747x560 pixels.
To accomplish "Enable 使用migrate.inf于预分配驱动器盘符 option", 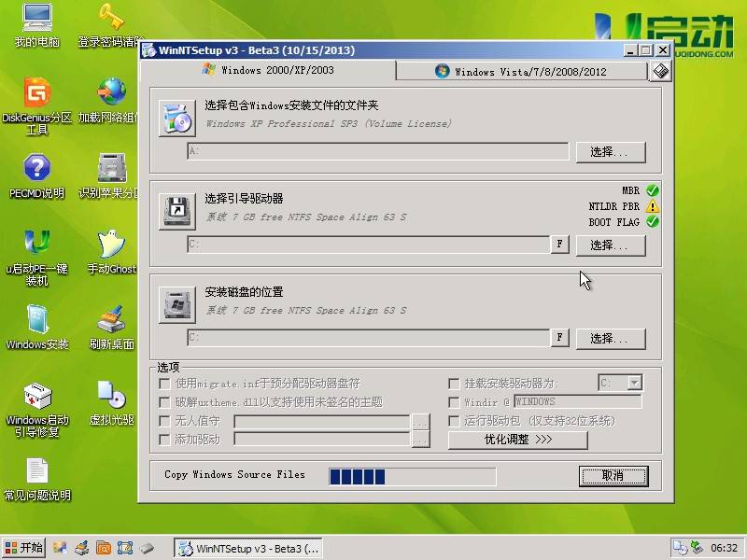I will pos(165,385).
